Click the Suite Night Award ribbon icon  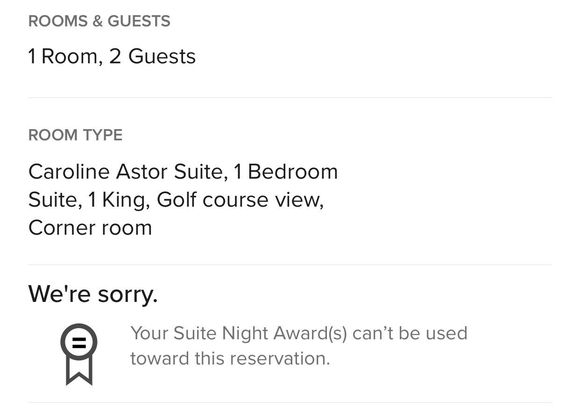[x=79, y=354]
